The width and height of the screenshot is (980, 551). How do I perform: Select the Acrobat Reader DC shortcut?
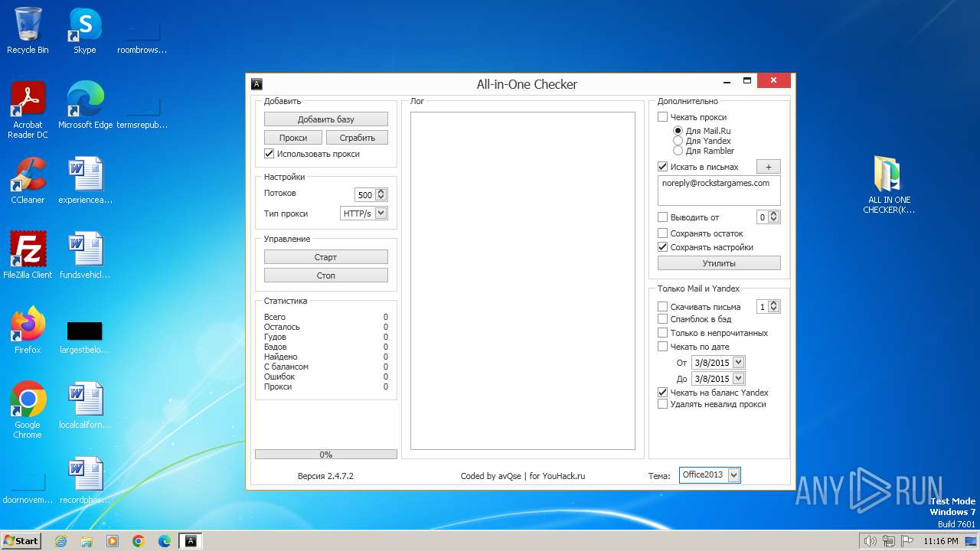(x=28, y=110)
